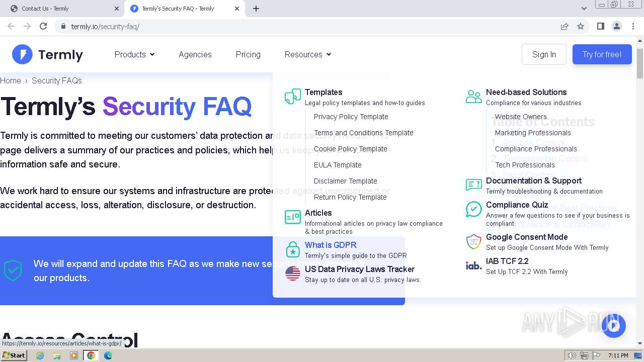The image size is (644, 362).
Task: Bookmark this page with the star icon
Action: tap(581, 26)
